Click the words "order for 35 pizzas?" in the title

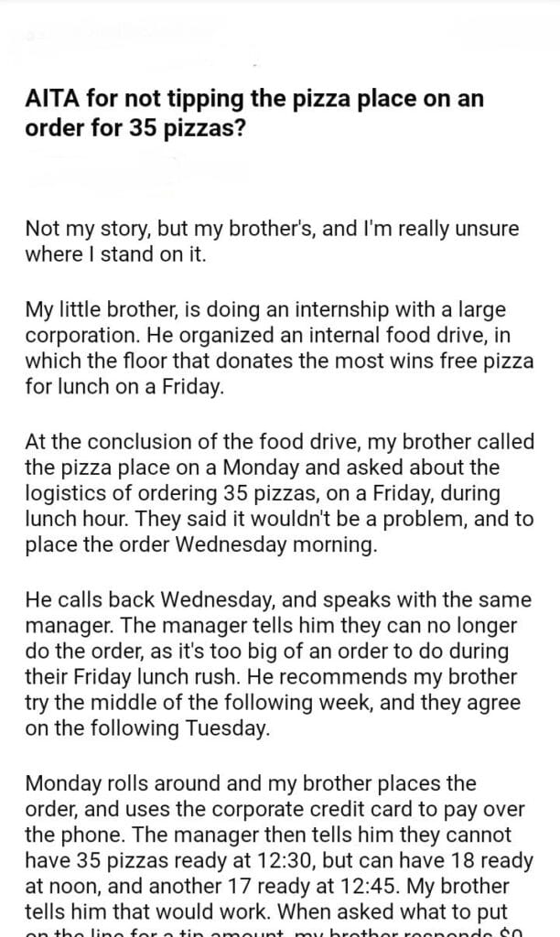click(x=135, y=127)
